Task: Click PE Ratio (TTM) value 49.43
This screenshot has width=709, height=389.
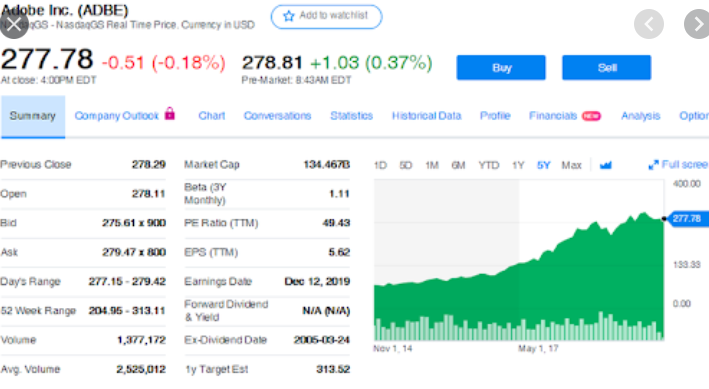Action: point(336,223)
